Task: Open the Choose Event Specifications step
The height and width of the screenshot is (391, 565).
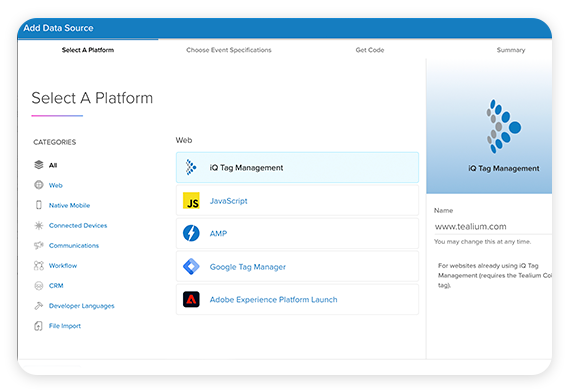Action: [229, 50]
